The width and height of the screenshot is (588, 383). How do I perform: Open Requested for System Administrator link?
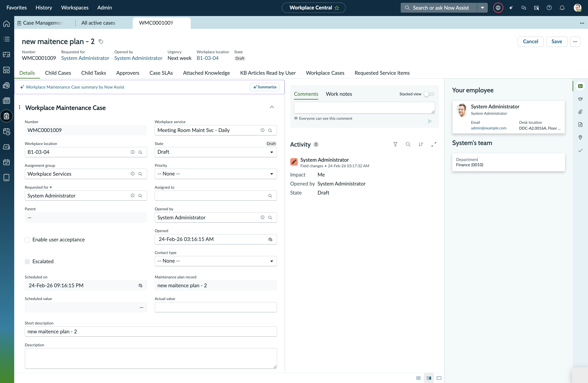pyautogui.click(x=85, y=58)
